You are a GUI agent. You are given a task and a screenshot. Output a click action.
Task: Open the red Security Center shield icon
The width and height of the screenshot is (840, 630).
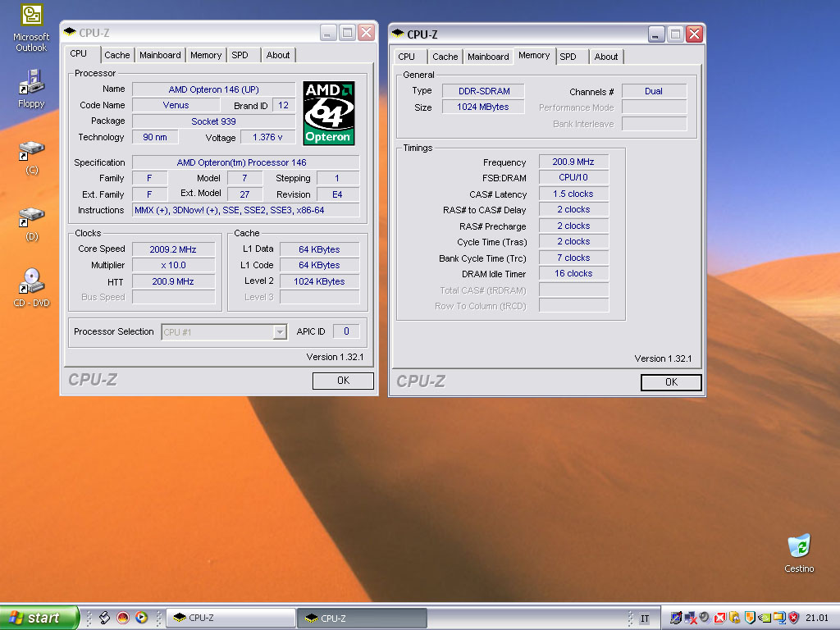click(794, 619)
